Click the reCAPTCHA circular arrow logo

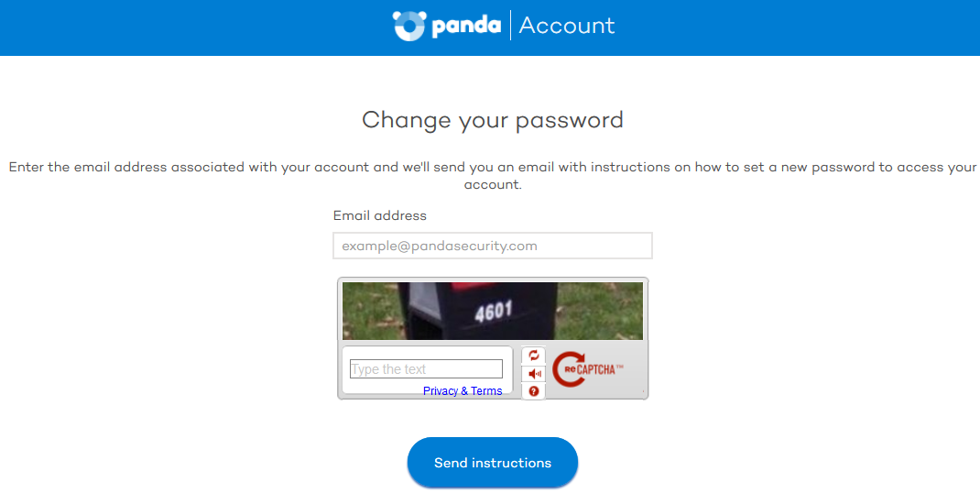pyautogui.click(x=568, y=369)
